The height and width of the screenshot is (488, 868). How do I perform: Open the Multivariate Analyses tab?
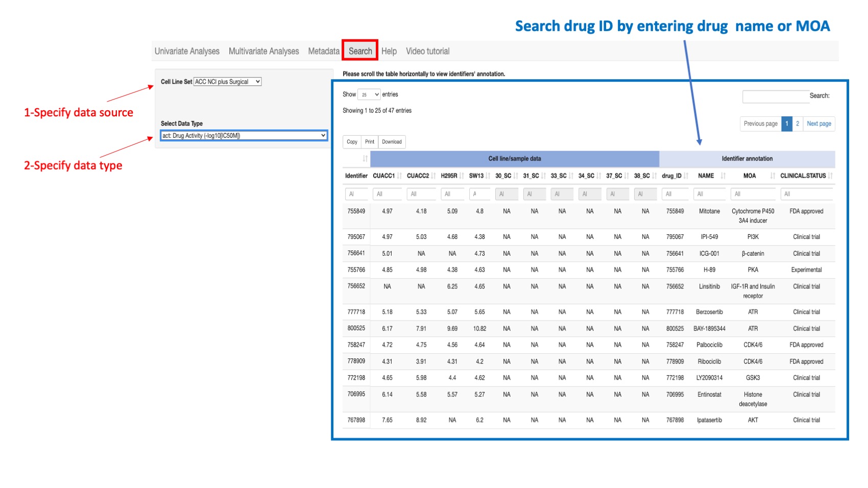coord(264,51)
